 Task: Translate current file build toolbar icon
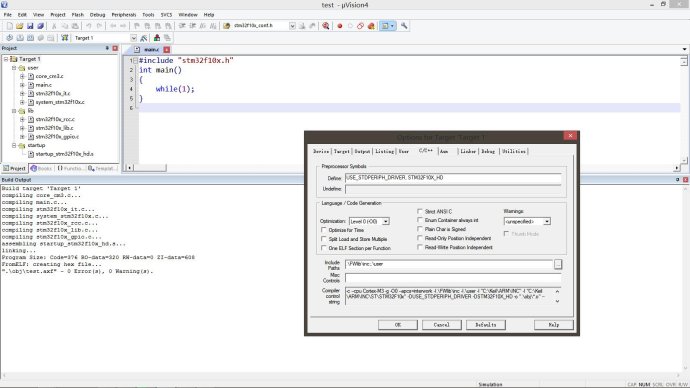pos(9,38)
